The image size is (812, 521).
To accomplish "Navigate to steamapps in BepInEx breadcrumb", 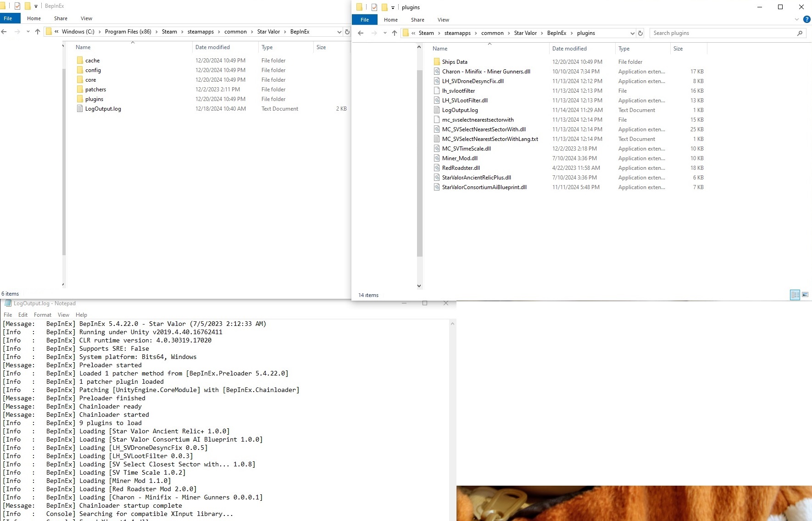I will point(200,32).
